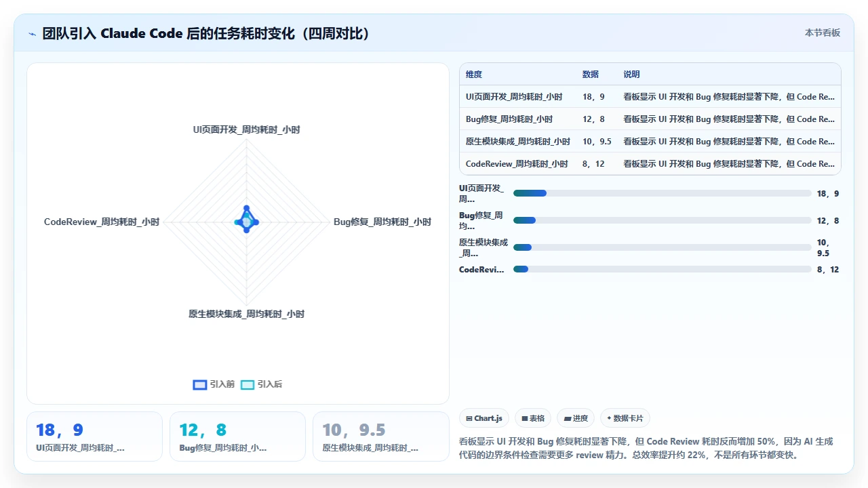Screen dimensions: 868x488
Task: Click the UI页面开发 progress bar
Action: coord(663,193)
